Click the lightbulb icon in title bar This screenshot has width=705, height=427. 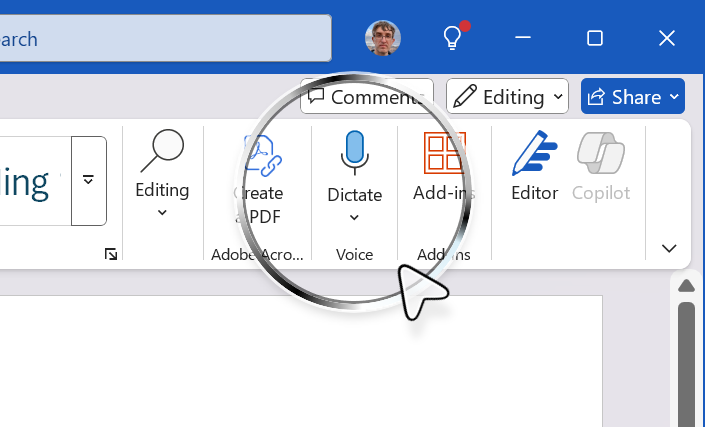point(453,38)
